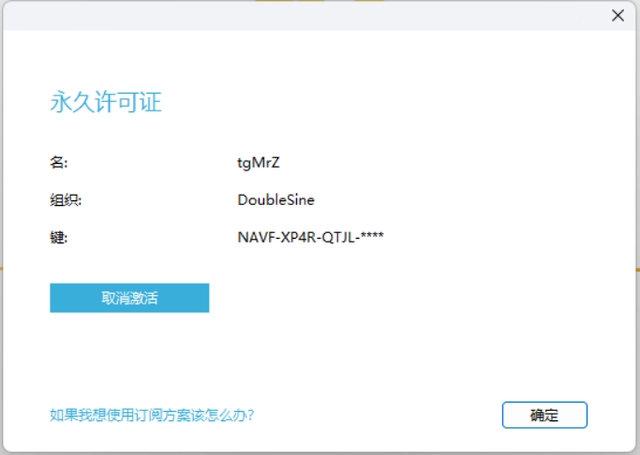Confirm with the 确定 button
Viewport: 640px width, 455px height.
[x=544, y=415]
